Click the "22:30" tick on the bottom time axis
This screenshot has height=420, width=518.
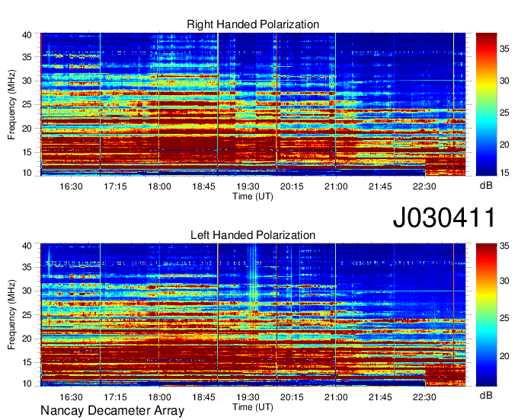point(424,397)
